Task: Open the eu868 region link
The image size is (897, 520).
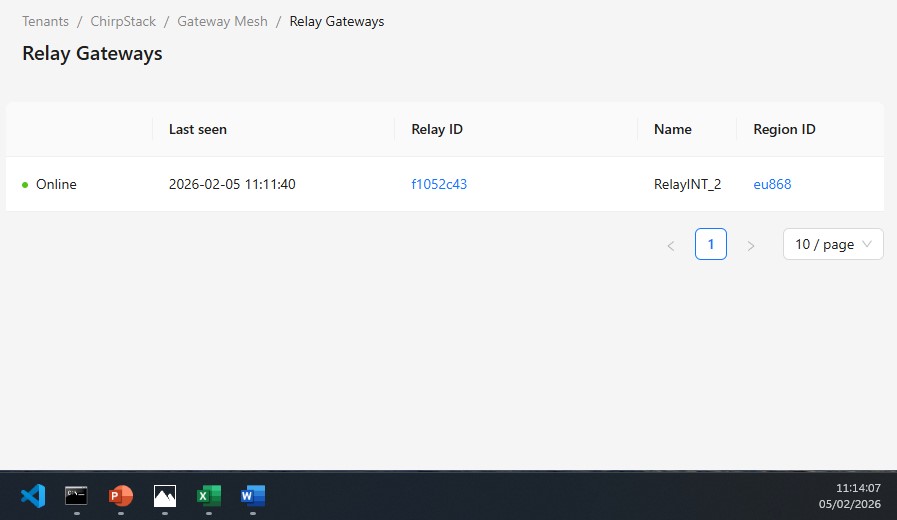Action: click(x=772, y=185)
